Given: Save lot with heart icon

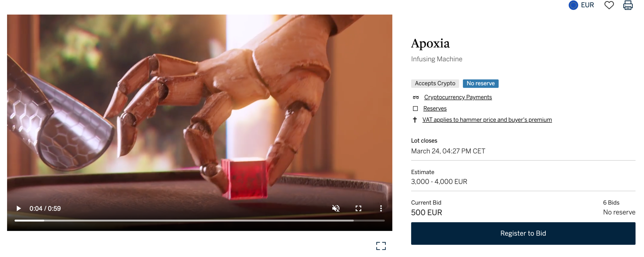Looking at the screenshot, I should coord(609,5).
